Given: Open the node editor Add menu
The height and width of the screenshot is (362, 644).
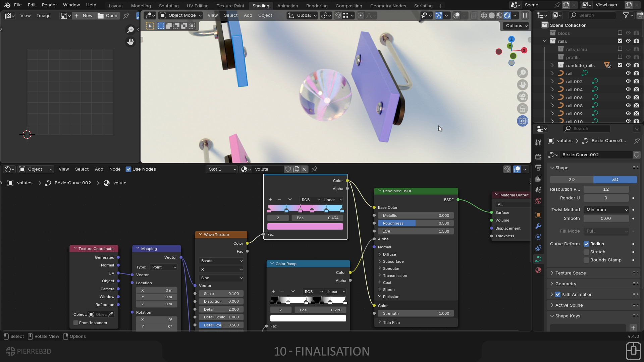Looking at the screenshot, I should pyautogui.click(x=99, y=169).
